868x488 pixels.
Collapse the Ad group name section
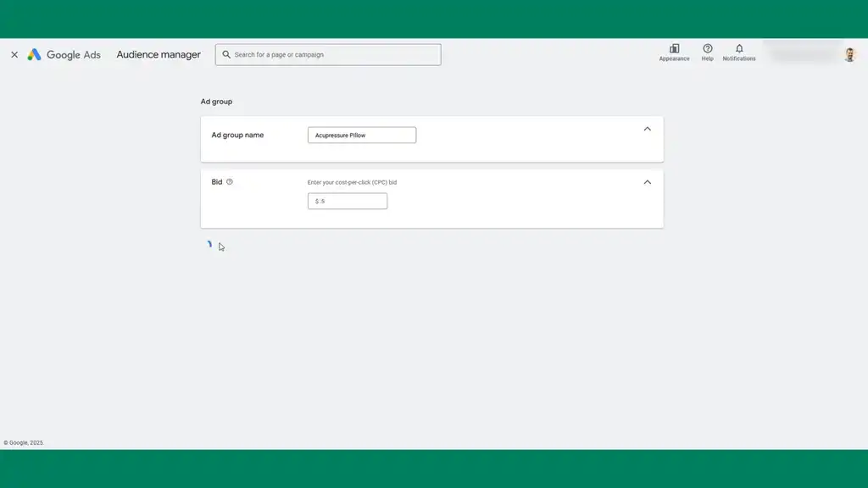[x=647, y=129]
